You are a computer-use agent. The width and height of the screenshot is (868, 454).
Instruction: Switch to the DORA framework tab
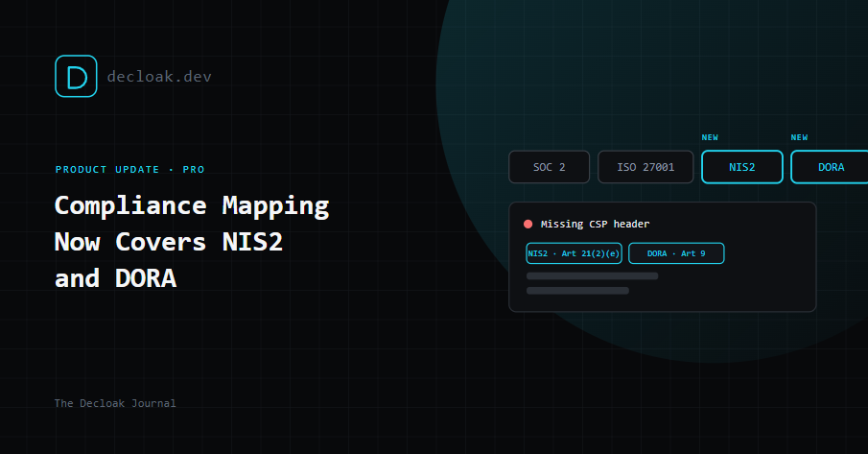830,167
